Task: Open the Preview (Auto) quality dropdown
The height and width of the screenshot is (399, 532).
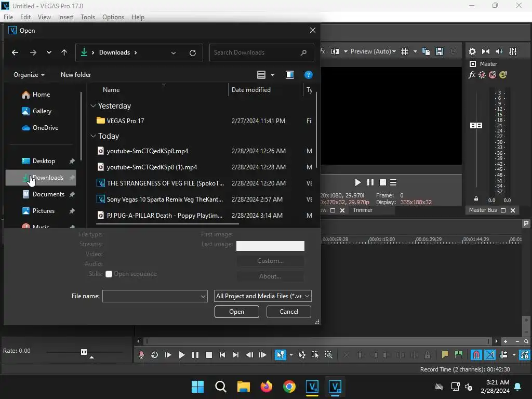Action: 373,51
